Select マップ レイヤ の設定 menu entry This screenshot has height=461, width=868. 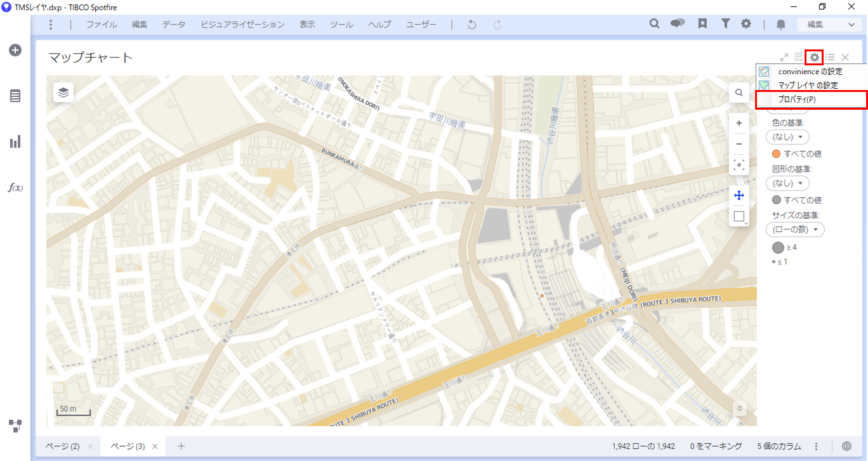811,85
